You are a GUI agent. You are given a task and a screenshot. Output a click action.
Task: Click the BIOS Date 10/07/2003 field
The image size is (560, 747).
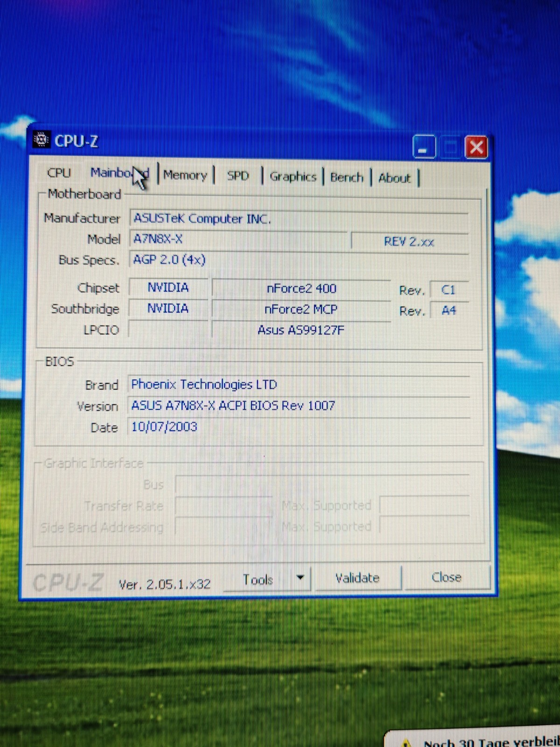point(299,427)
